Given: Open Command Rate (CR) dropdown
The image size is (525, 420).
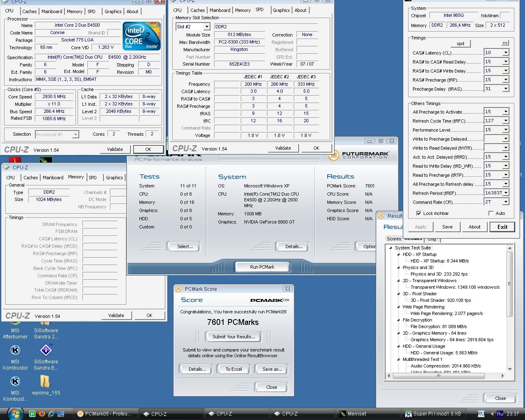Looking at the screenshot, I should click(506, 202).
